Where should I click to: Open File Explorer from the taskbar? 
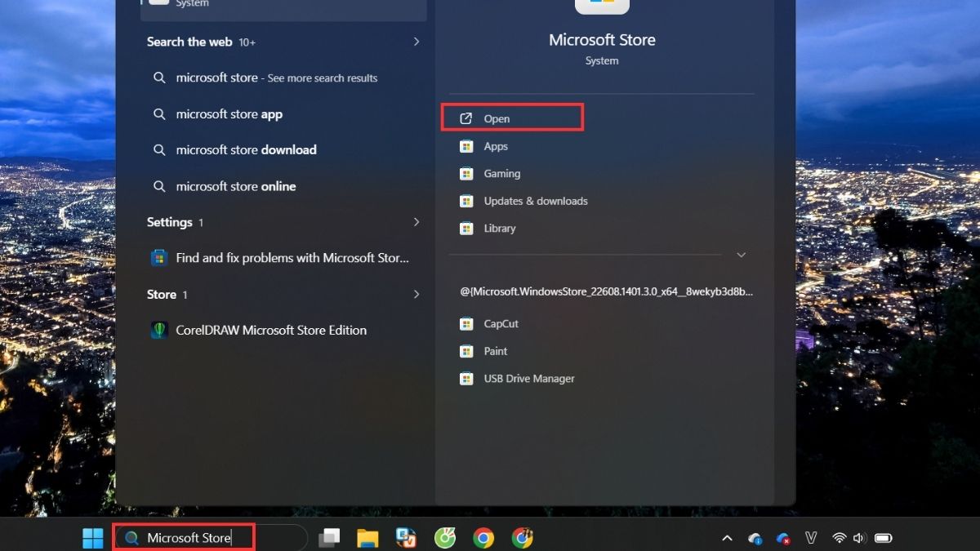tap(367, 538)
